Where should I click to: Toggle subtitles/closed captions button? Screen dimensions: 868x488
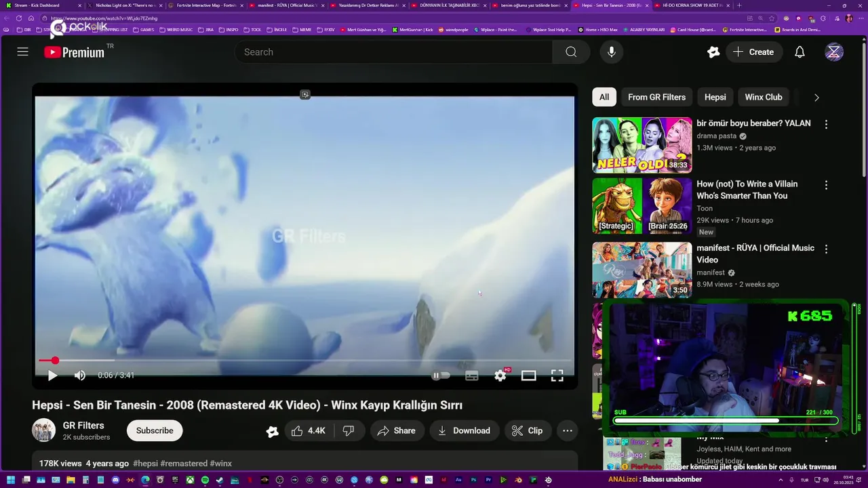pyautogui.click(x=472, y=375)
